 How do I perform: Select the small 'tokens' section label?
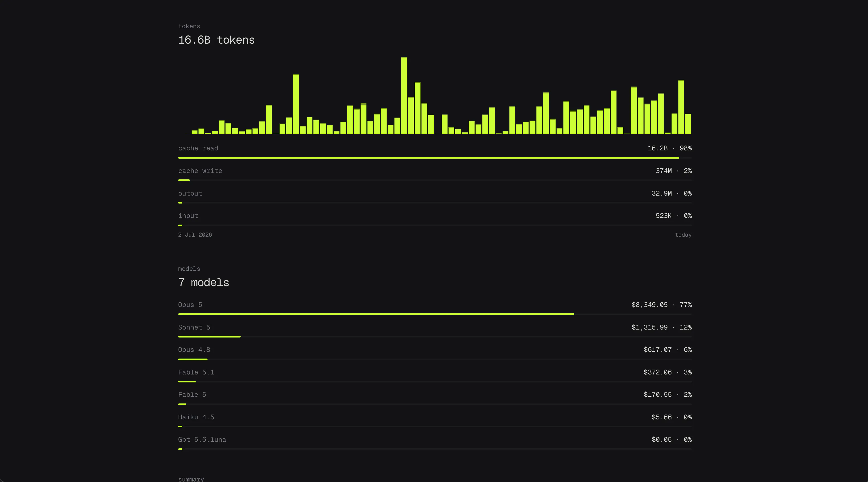(189, 26)
